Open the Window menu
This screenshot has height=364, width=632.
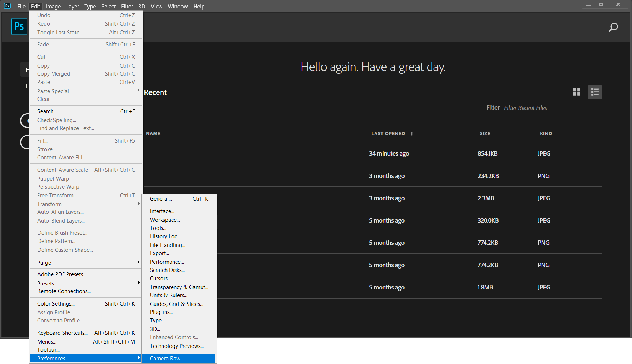(x=177, y=7)
